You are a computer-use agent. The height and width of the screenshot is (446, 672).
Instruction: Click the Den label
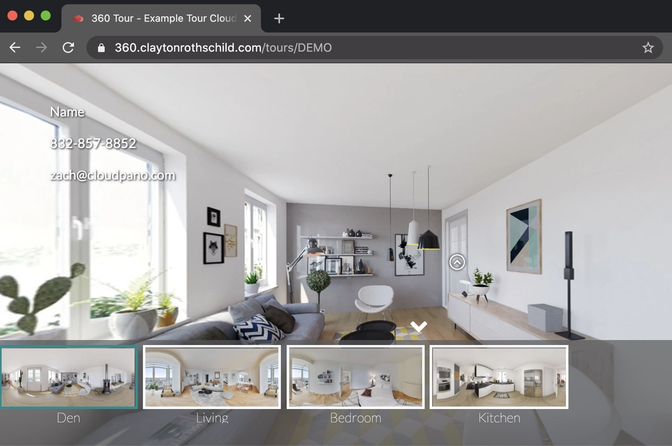(x=69, y=418)
